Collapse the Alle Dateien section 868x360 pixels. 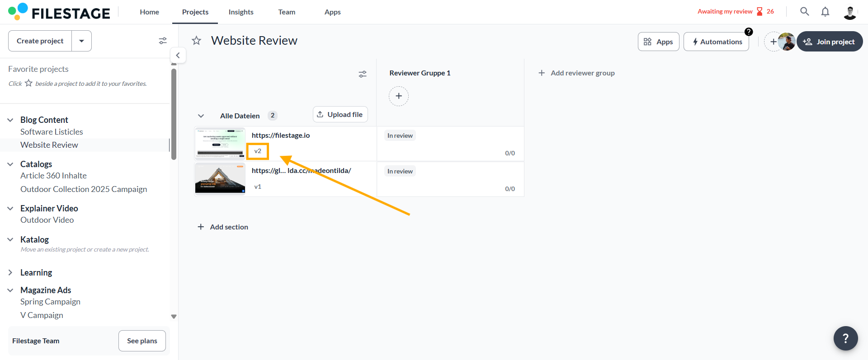(x=201, y=116)
